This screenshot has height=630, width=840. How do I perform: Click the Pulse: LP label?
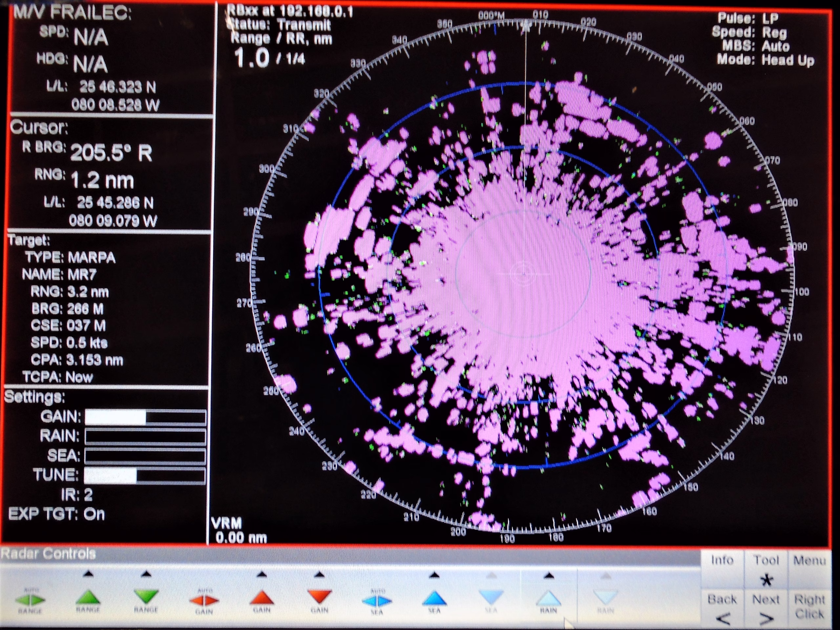point(748,18)
